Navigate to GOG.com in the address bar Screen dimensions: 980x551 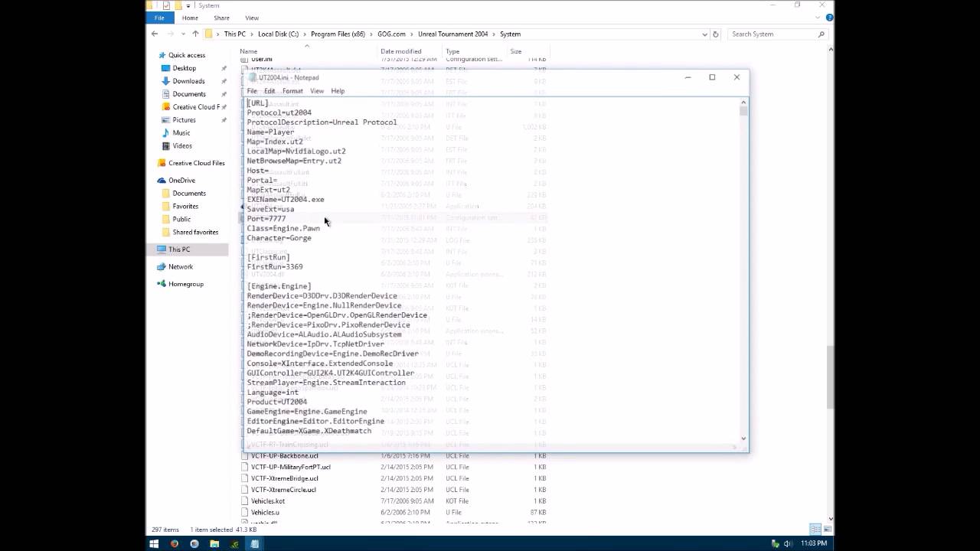[x=392, y=34]
